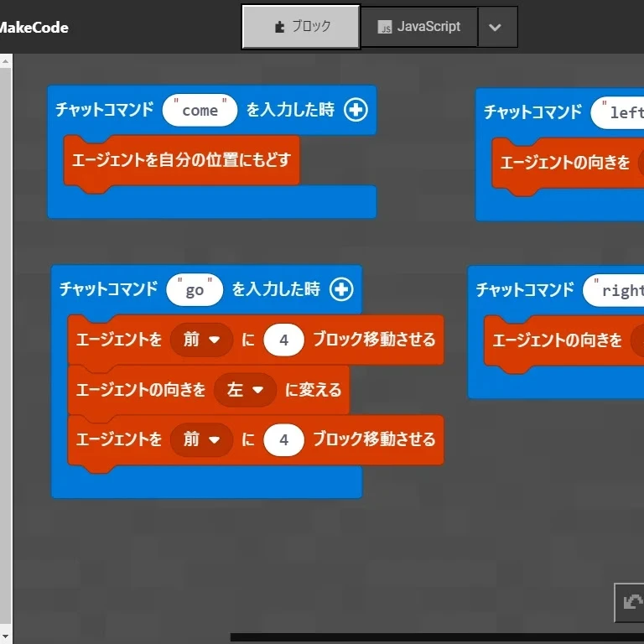Select エージェントの向きを block under left command
644x644 pixels.
tap(568, 164)
